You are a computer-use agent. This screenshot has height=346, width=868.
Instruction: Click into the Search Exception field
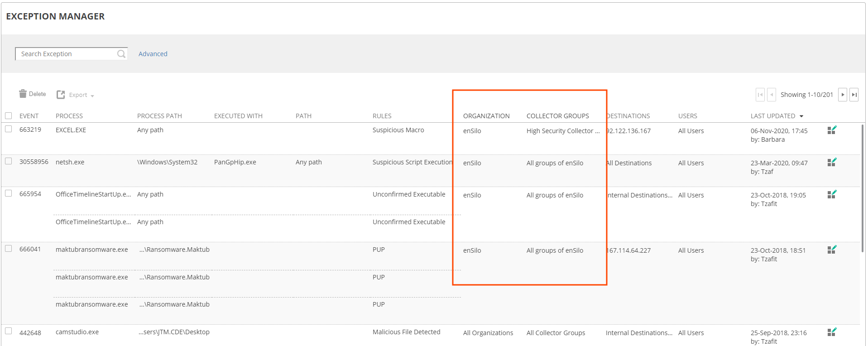pyautogui.click(x=66, y=54)
